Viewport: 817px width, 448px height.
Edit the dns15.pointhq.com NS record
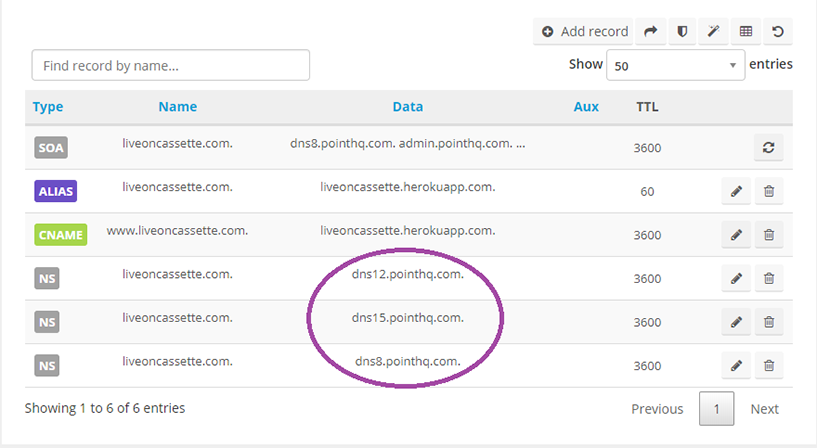click(736, 322)
